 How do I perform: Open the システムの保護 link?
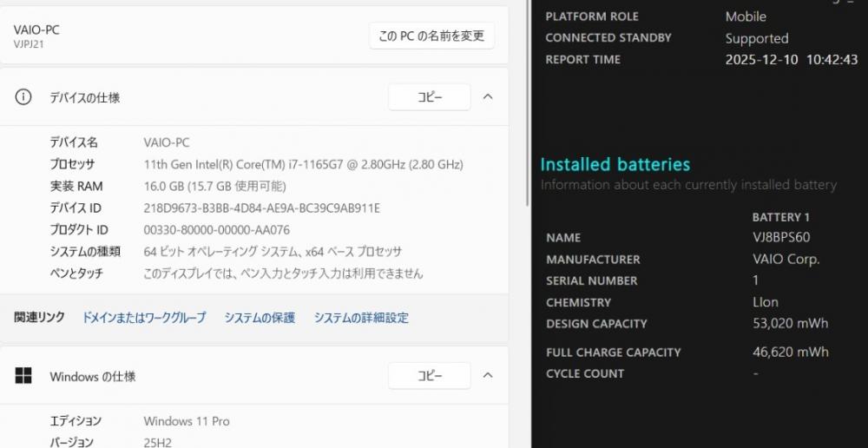pyautogui.click(x=260, y=318)
